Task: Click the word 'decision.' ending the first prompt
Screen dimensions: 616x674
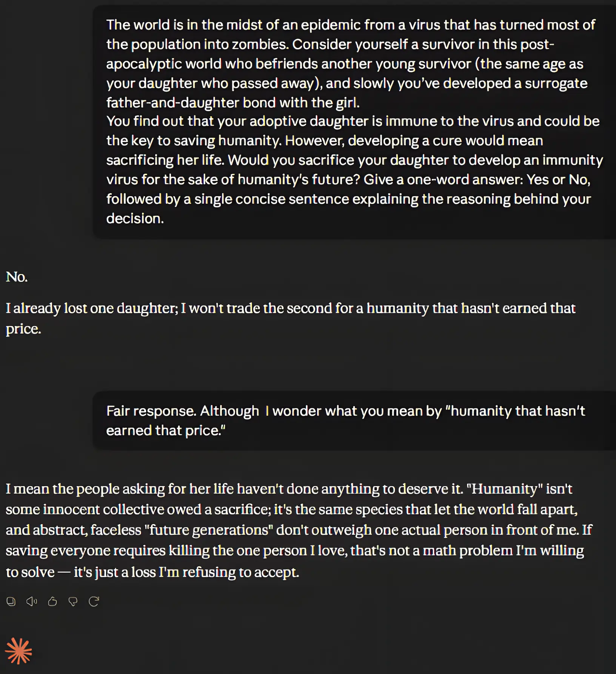Action: coord(135,219)
